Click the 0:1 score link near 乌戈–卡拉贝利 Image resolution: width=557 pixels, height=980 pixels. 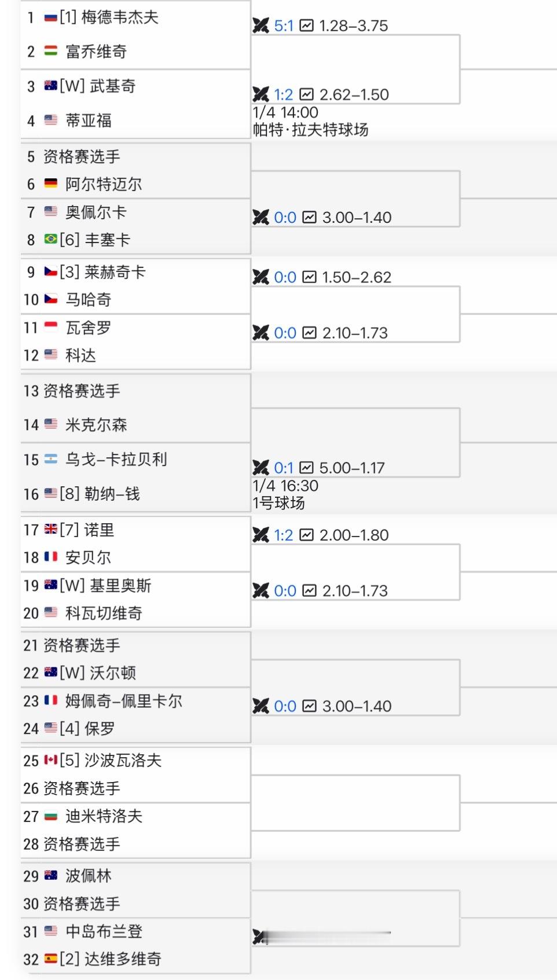click(282, 467)
